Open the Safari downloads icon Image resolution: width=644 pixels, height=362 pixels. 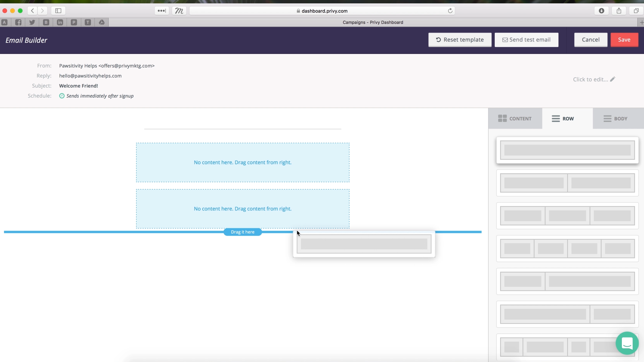click(x=601, y=11)
